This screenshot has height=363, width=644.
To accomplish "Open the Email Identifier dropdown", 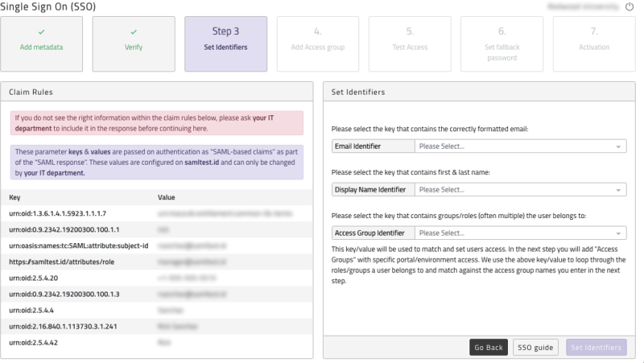I will (x=520, y=146).
